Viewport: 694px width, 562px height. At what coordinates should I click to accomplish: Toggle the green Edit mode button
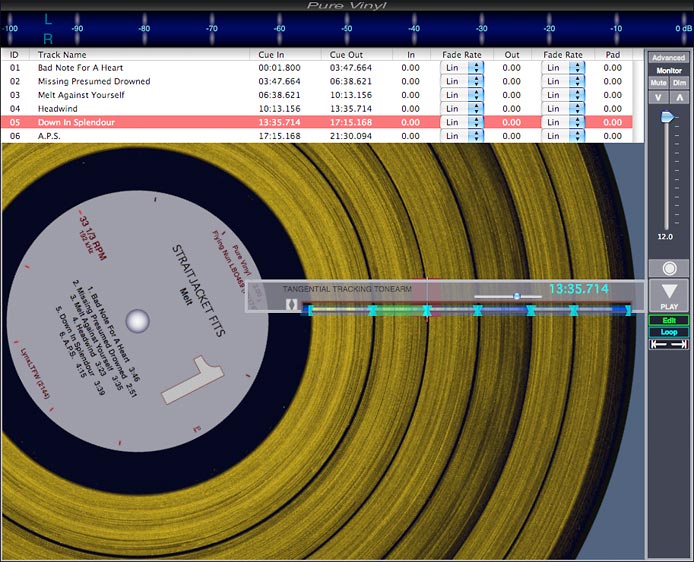(x=669, y=320)
